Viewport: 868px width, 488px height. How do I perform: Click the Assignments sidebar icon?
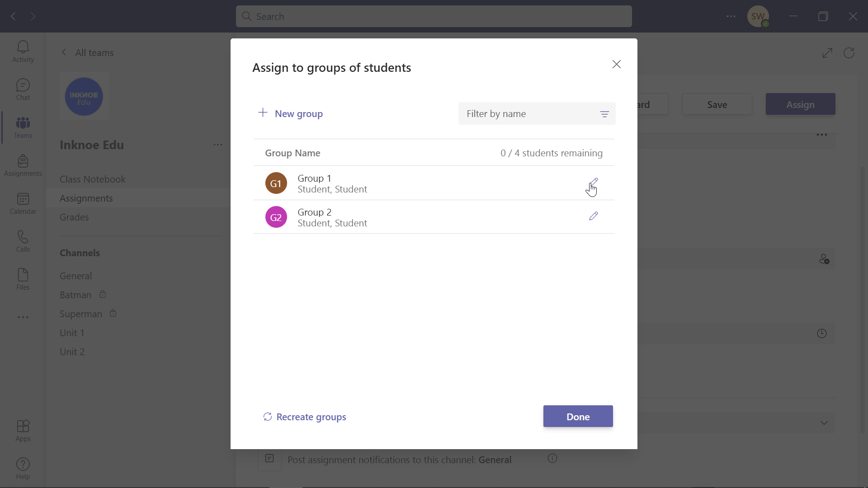(x=23, y=165)
